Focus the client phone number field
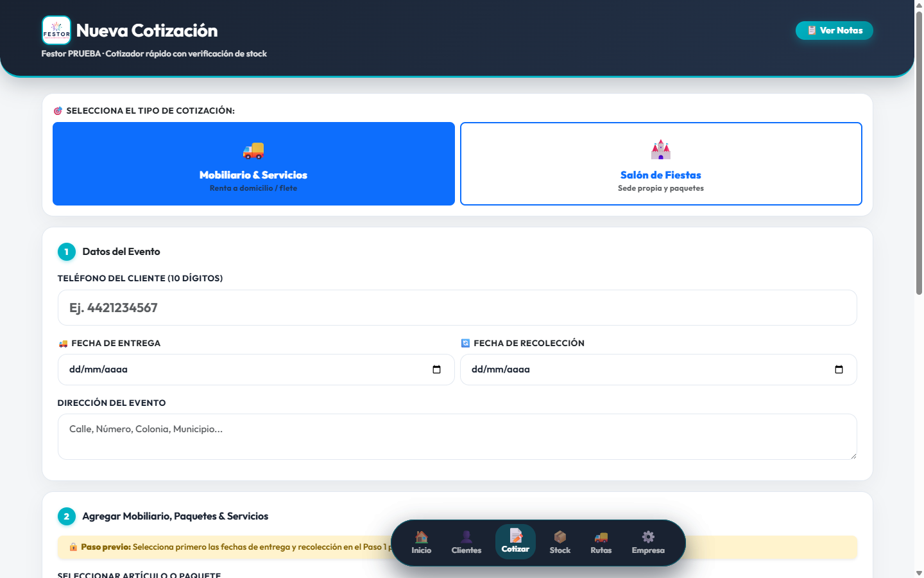Image resolution: width=924 pixels, height=578 pixels. [458, 308]
